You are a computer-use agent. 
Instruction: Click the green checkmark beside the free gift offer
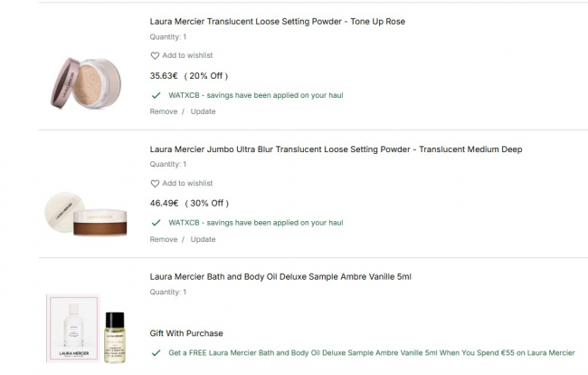(156, 353)
